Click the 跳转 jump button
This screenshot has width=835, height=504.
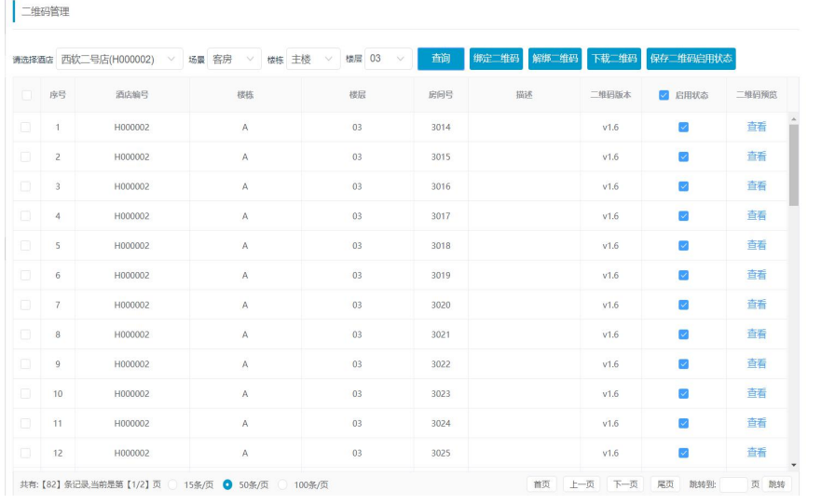tap(776, 484)
